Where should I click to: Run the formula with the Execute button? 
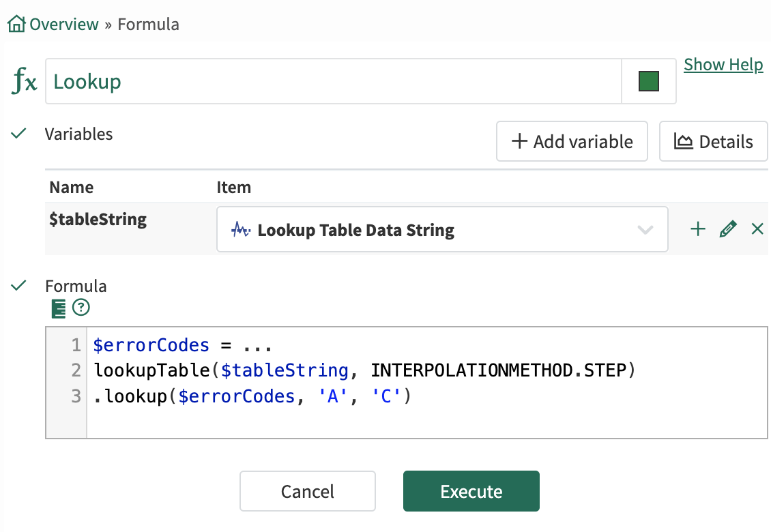[x=471, y=491]
